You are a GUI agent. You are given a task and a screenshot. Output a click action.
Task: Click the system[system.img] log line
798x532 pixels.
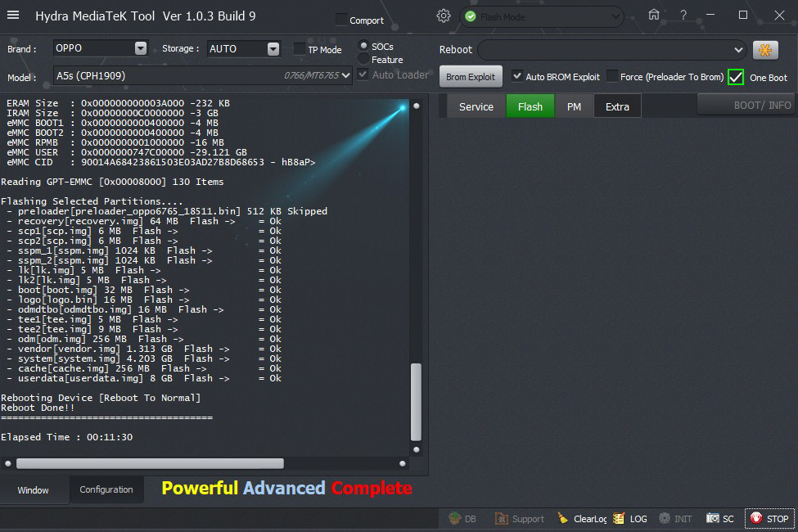pyautogui.click(x=144, y=358)
